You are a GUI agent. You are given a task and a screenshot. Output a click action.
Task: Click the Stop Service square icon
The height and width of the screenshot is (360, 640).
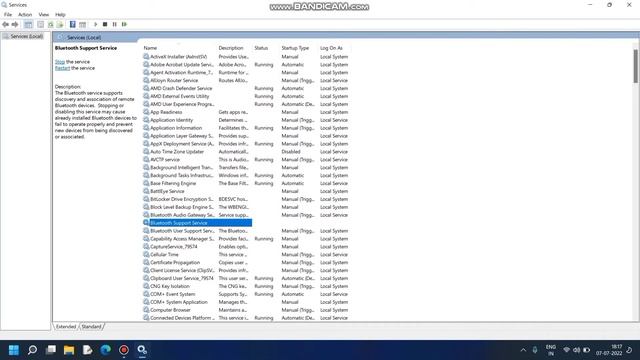coord(105,24)
